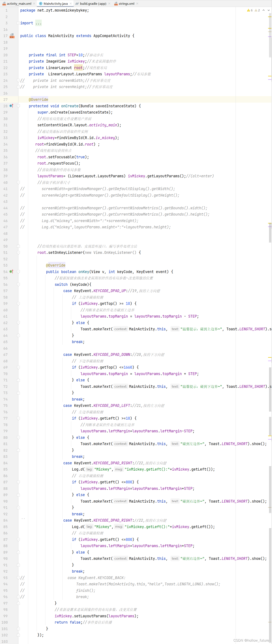This screenshot has width=272, height=644.
Task: Click highlighted 'root' field on line 22
Action: (78, 68)
